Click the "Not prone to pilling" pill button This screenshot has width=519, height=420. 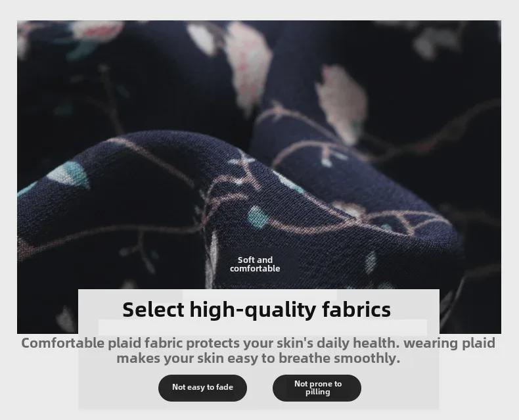tap(317, 388)
